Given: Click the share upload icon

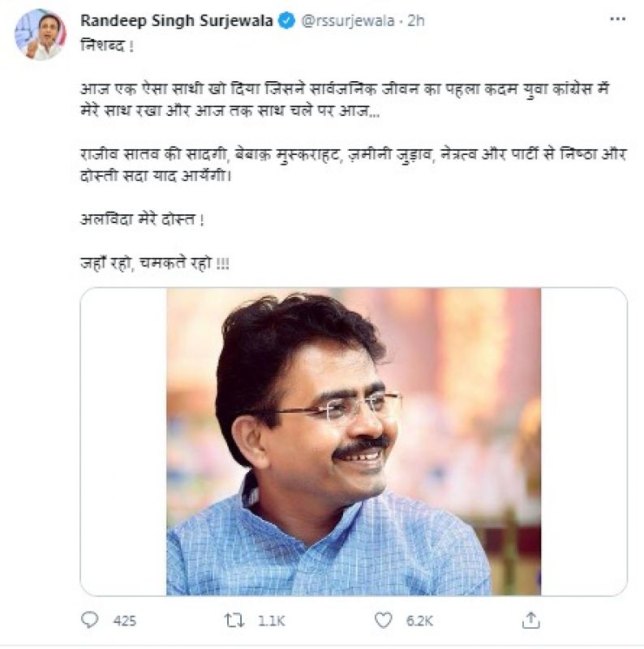Looking at the screenshot, I should coord(531,621).
